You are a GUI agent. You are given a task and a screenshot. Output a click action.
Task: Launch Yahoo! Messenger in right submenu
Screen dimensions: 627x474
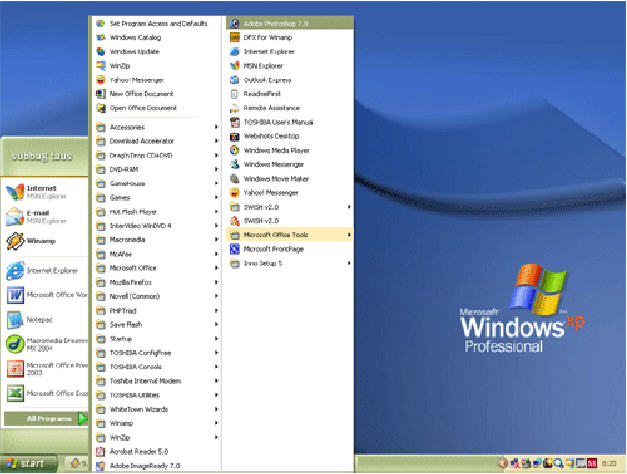coord(290,193)
